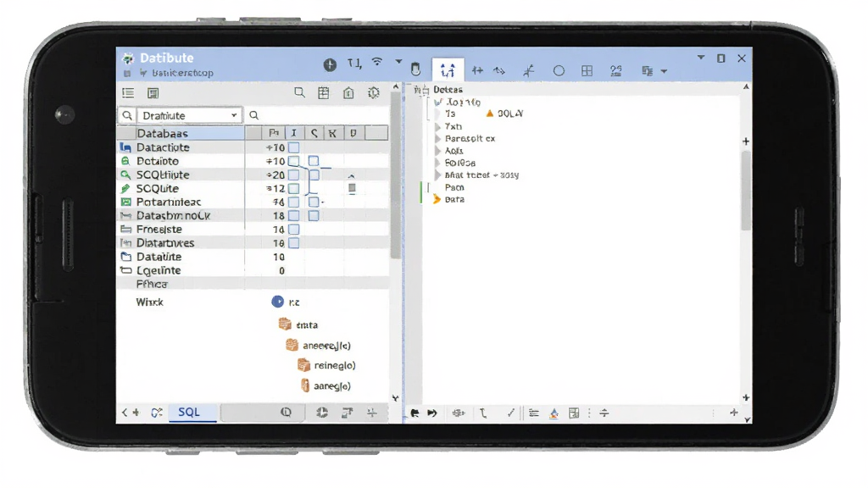Toggle the checkbox in the Datactiote row

(294, 147)
